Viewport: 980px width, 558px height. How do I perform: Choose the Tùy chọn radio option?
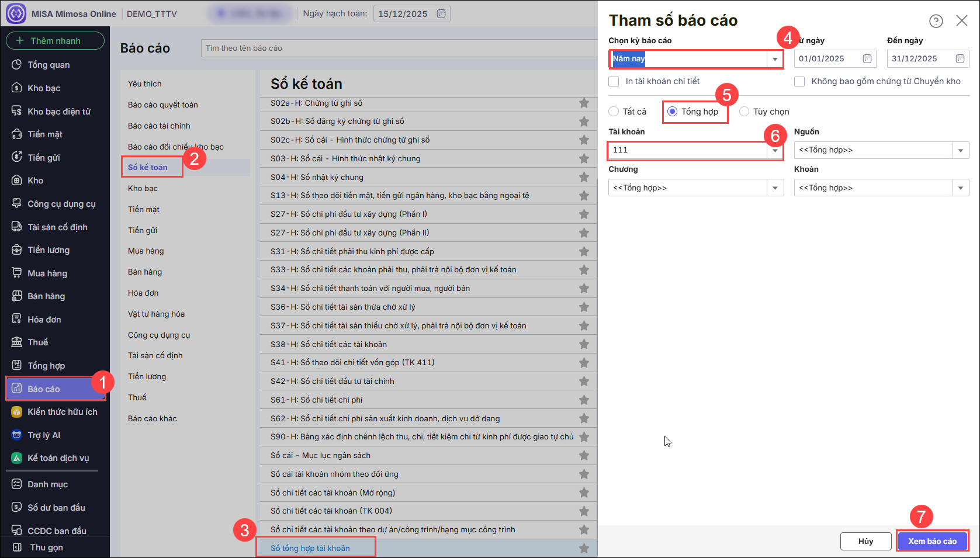pyautogui.click(x=744, y=112)
